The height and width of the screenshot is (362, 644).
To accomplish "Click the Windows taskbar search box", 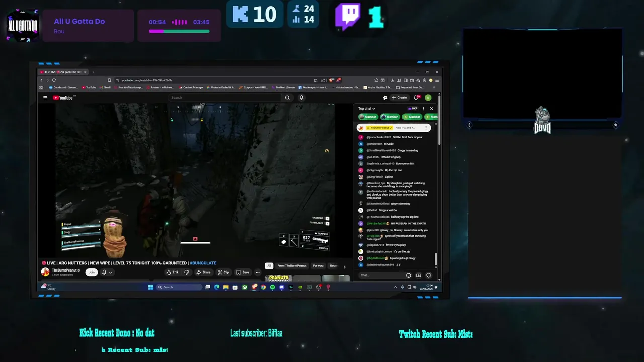I will tap(179, 287).
